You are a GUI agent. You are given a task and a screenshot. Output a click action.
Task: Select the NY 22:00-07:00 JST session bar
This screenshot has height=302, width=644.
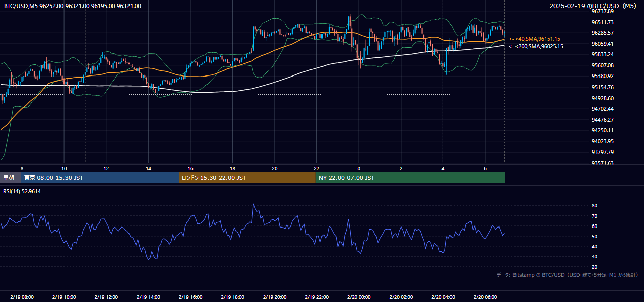pos(411,178)
